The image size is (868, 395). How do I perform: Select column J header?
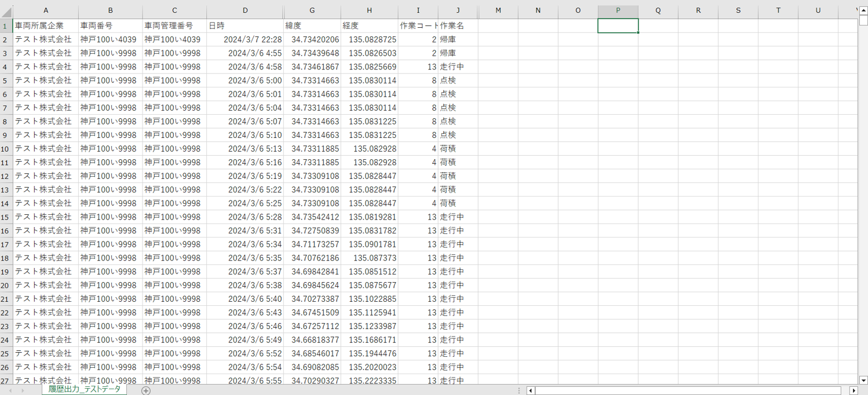(x=458, y=10)
